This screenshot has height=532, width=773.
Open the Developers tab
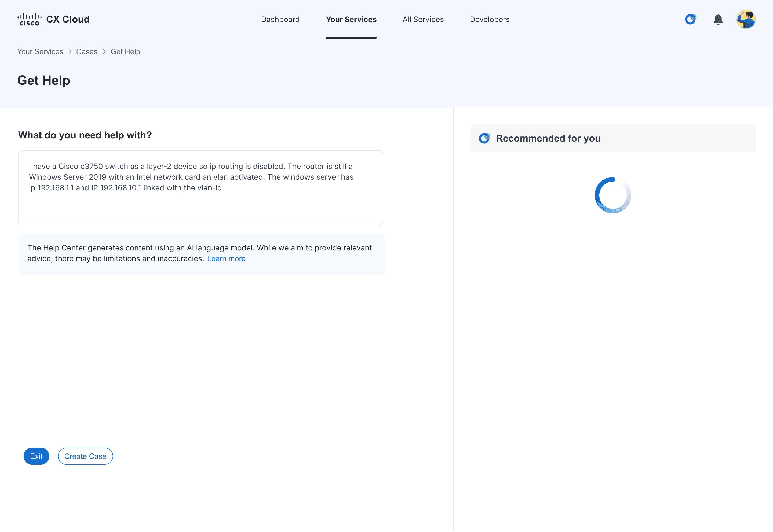coord(489,19)
